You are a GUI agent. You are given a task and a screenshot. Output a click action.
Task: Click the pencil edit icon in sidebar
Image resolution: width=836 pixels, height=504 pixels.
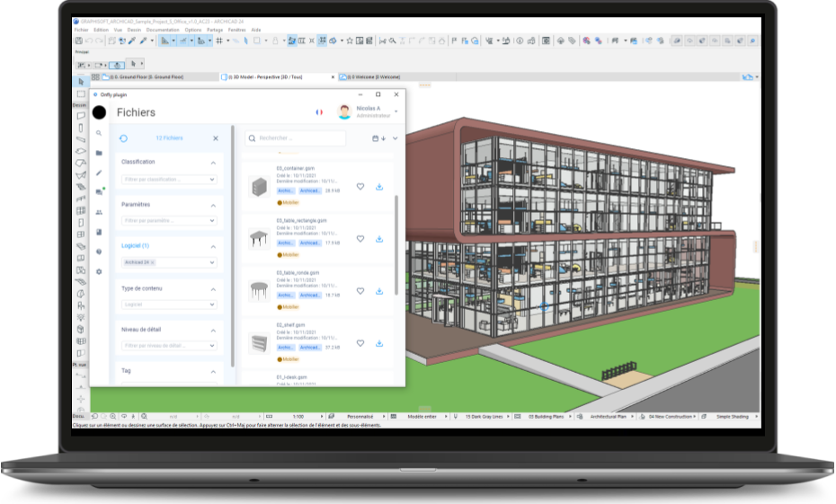click(99, 172)
